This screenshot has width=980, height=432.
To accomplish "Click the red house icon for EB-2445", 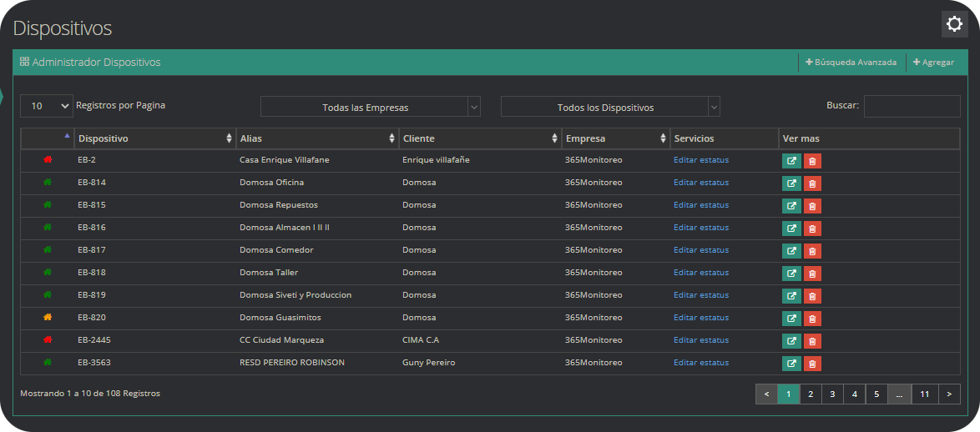I will (x=48, y=339).
